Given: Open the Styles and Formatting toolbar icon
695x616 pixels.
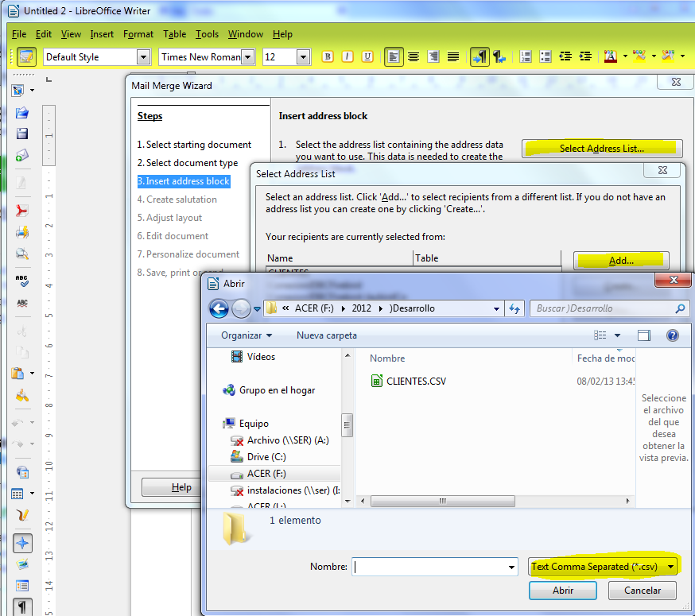Looking at the screenshot, I should coord(26,56).
